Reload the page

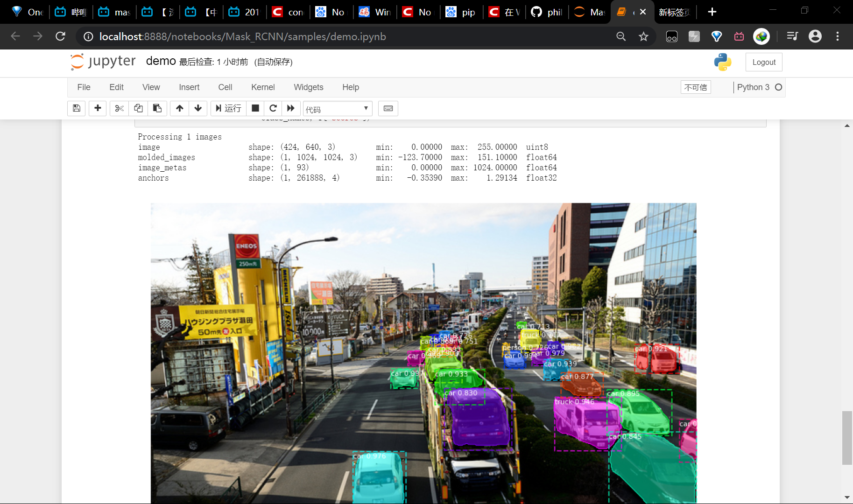pos(60,36)
